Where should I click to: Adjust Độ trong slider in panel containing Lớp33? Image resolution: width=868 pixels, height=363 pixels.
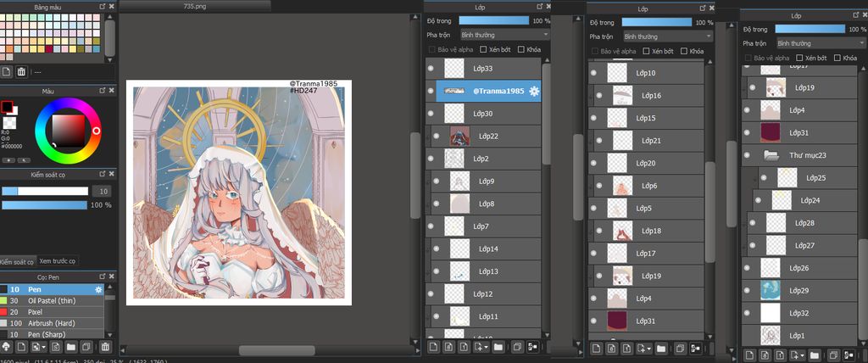(x=494, y=20)
